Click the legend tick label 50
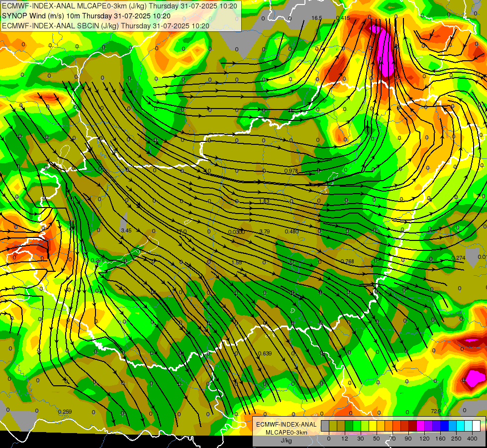 [377, 439]
